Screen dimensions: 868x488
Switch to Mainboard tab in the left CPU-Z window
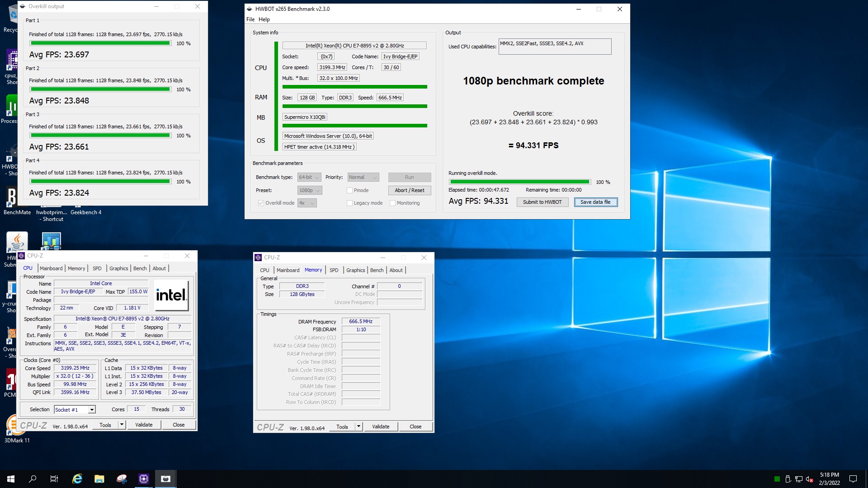(x=51, y=268)
